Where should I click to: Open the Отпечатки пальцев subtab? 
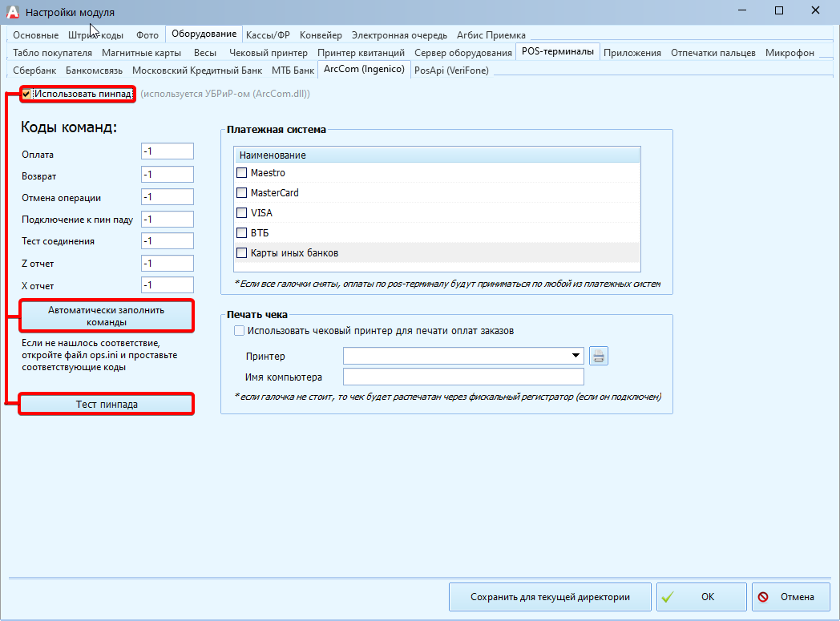pyautogui.click(x=713, y=53)
